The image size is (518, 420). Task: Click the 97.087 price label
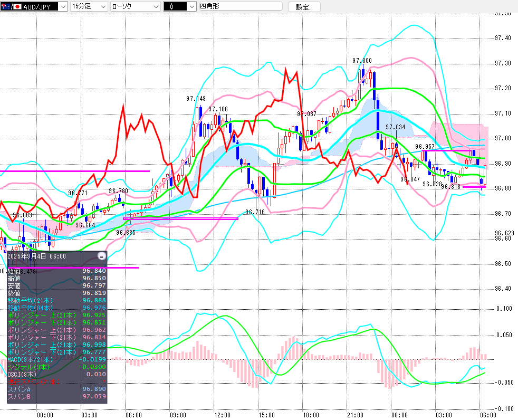(306, 114)
